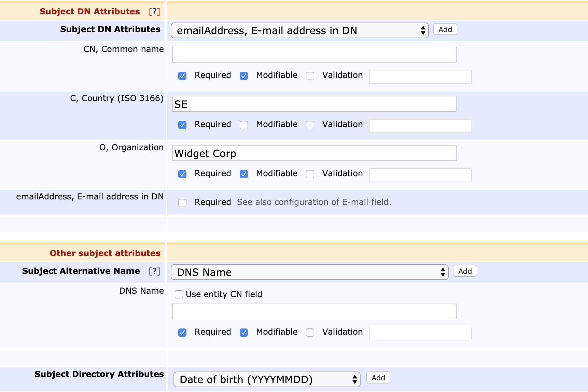588x392 pixels.
Task: Expand the Subject Alternative Name dropdown
Action: coord(309,272)
